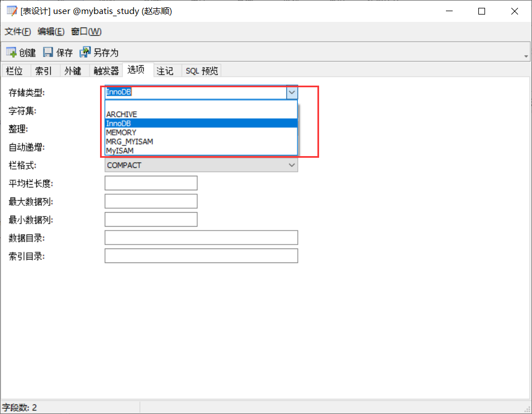Click the 创建 create table icon
Viewport: 532px width, 414px height.
11,52
